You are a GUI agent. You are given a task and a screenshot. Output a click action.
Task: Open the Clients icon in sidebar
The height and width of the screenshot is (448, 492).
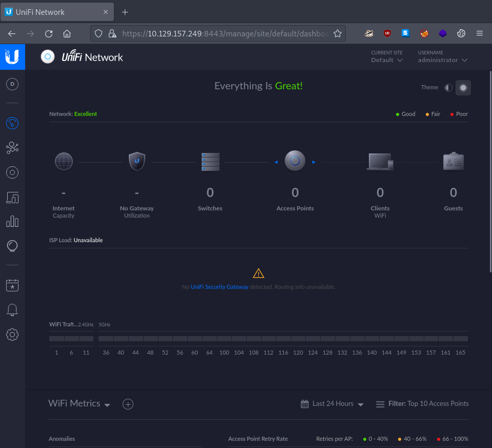pyautogui.click(x=12, y=197)
